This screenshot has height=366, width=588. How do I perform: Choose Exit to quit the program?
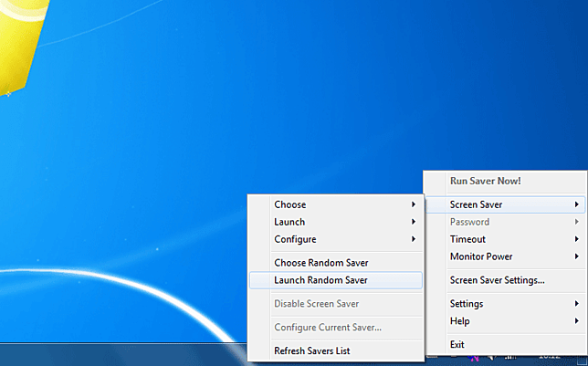pyautogui.click(x=506, y=345)
